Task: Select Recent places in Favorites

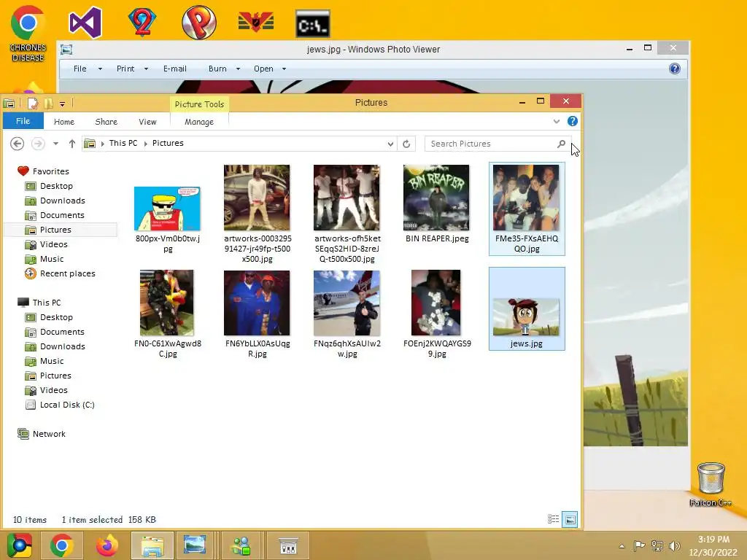Action: (67, 273)
